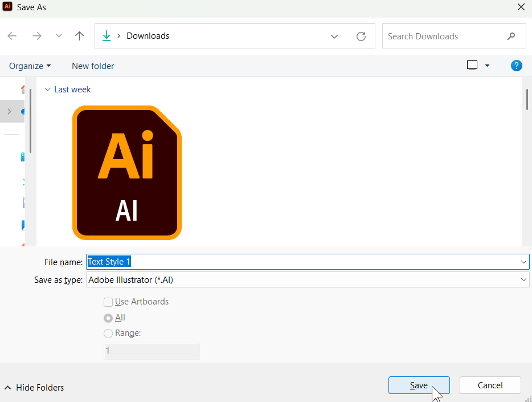The image size is (532, 402).
Task: Collapse the Last week group
Action: click(x=47, y=90)
